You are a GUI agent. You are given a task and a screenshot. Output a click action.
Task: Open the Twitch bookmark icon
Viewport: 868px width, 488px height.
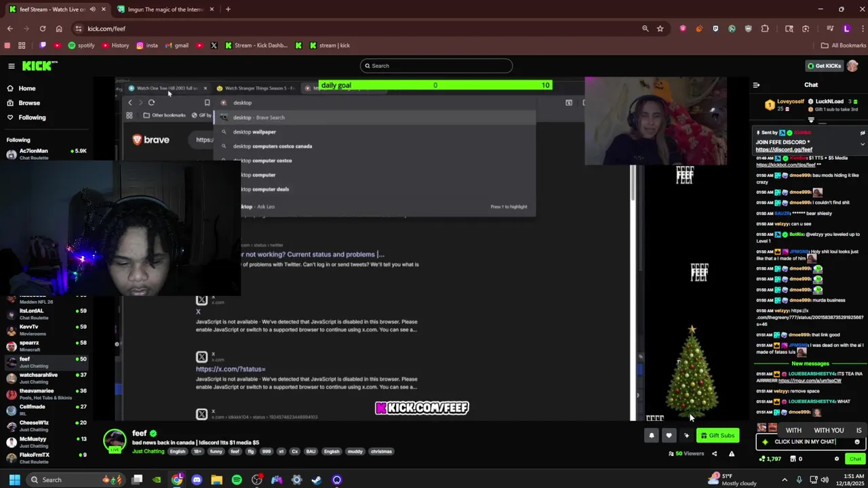coord(43,45)
